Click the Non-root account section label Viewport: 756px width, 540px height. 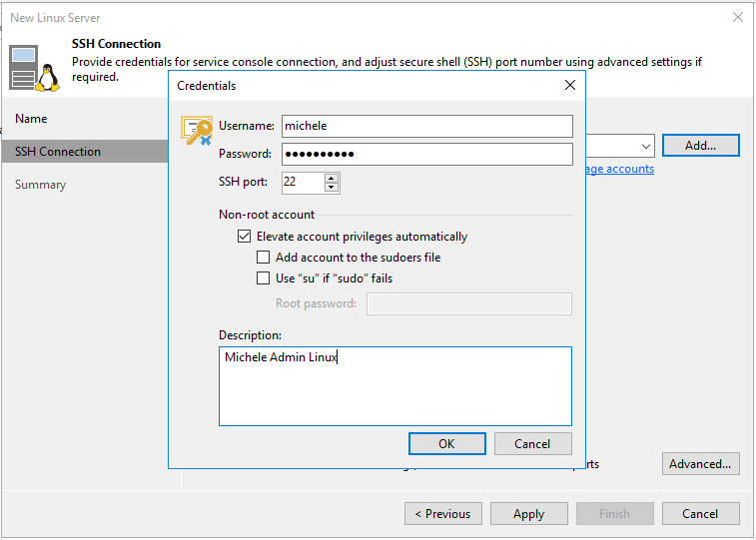point(267,215)
